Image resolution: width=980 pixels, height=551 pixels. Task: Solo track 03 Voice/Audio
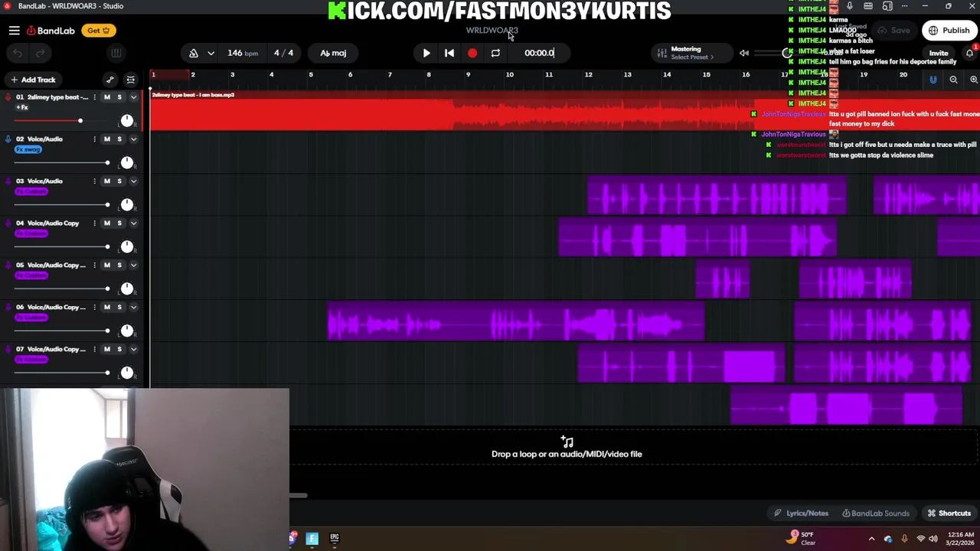[119, 181]
